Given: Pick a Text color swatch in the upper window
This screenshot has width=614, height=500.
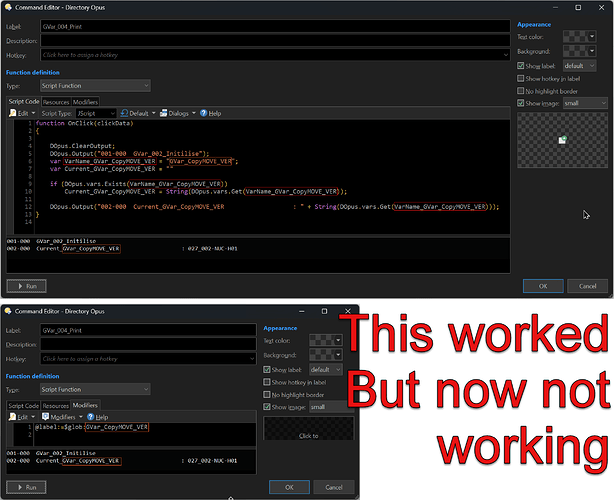Looking at the screenshot, I should tap(577, 35).
